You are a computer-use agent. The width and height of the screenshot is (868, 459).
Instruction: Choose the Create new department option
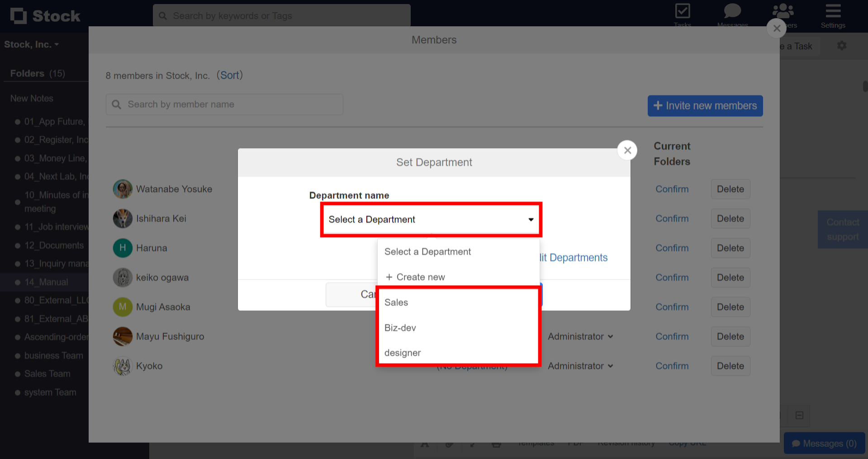[415, 277]
